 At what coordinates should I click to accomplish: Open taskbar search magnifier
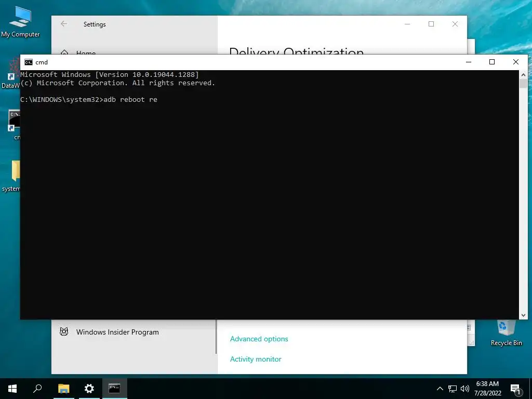pyautogui.click(x=37, y=389)
